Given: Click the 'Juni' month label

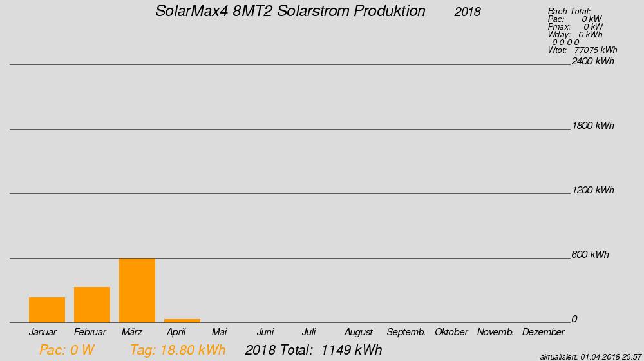Looking at the screenshot, I should tap(265, 332).
